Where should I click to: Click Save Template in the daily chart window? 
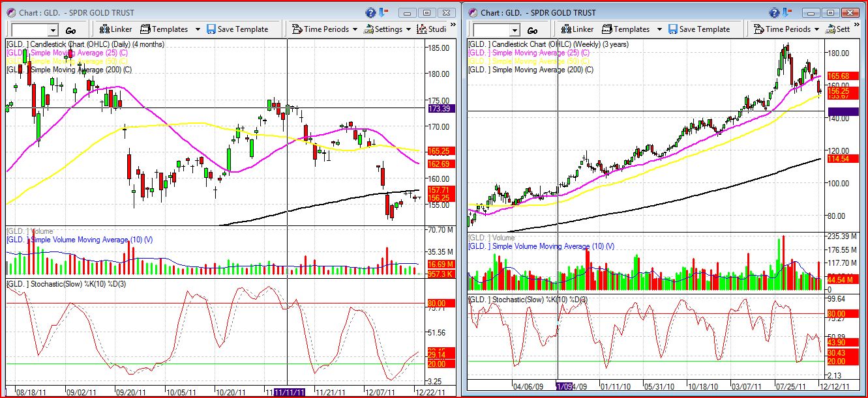237,29
